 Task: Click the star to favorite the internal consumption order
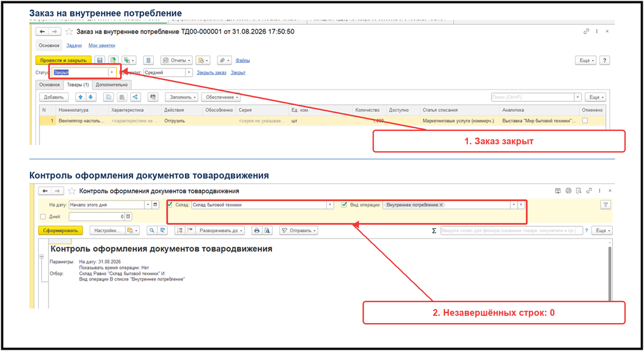pyautogui.click(x=69, y=32)
